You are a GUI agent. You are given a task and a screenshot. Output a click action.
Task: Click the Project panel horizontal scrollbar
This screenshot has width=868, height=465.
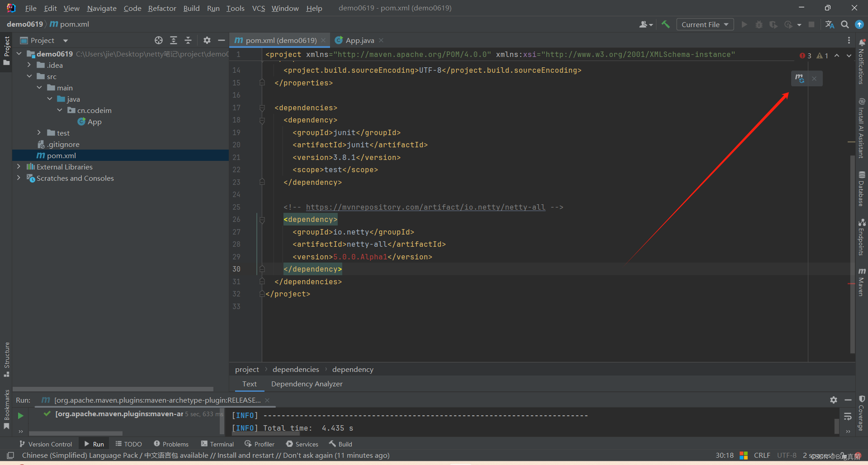pos(113,389)
